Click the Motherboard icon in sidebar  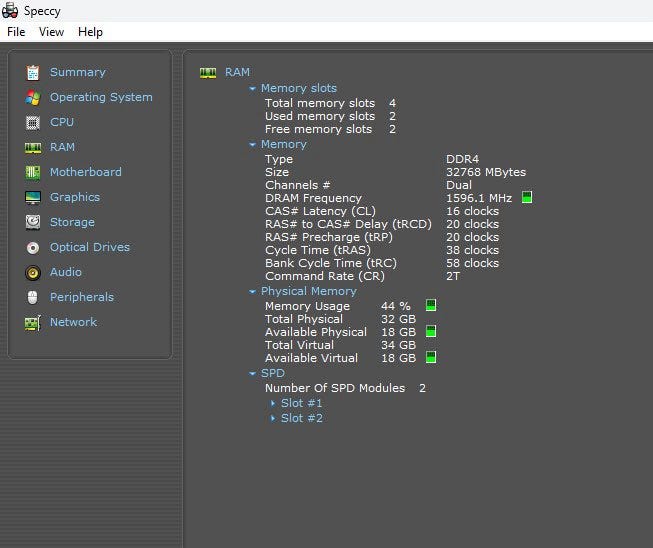click(x=33, y=172)
